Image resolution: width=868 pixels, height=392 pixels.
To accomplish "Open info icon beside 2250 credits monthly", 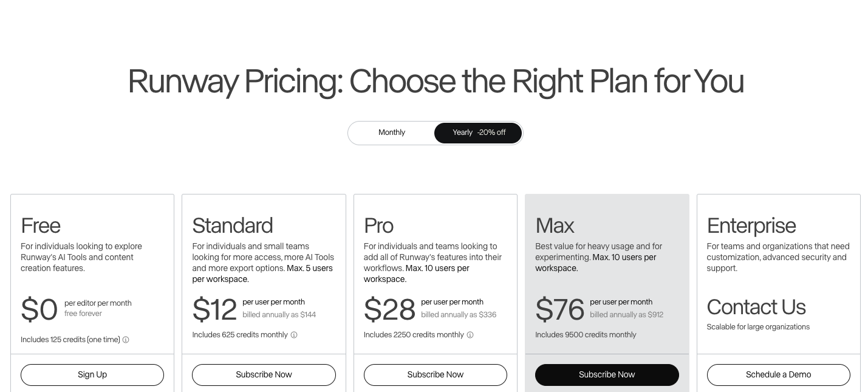I will 470,335.
